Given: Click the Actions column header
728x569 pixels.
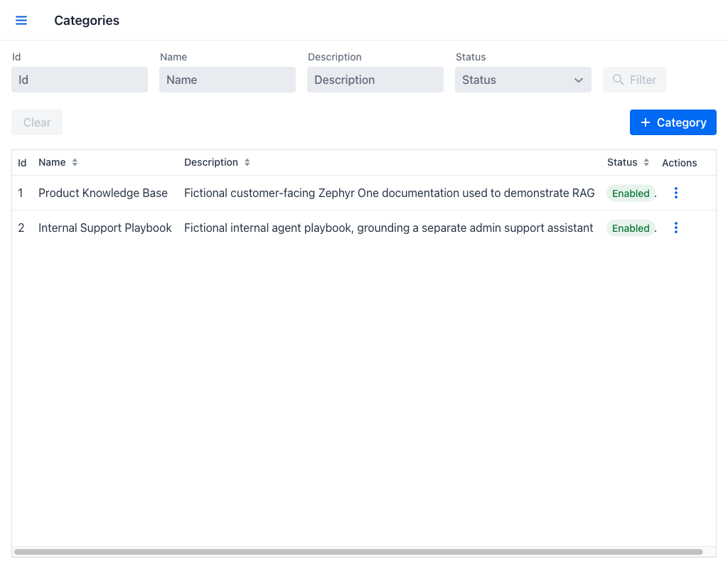Looking at the screenshot, I should coord(679,163).
